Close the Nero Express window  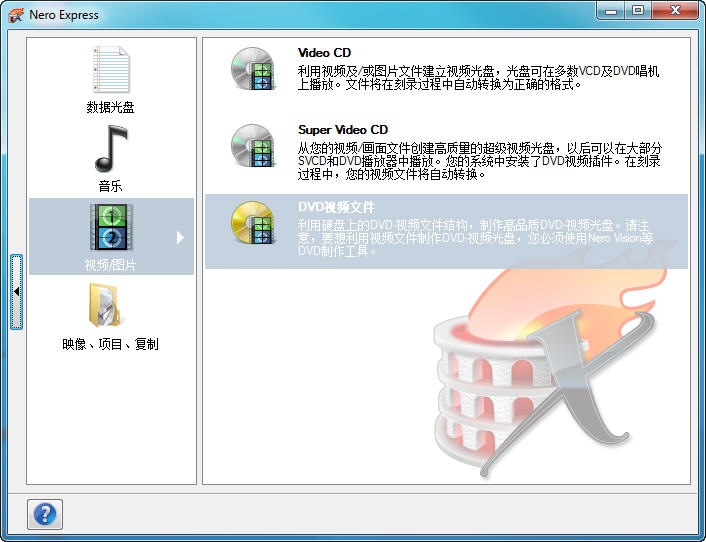point(675,10)
